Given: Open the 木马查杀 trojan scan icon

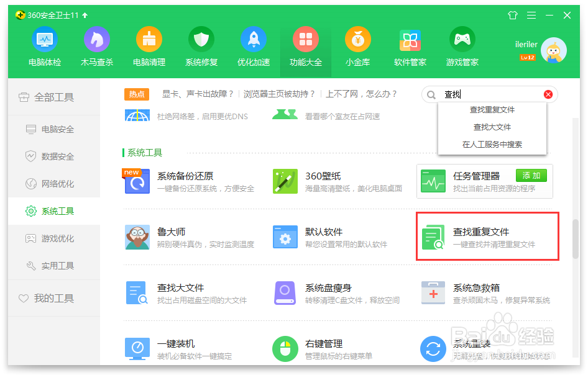Looking at the screenshot, I should pos(97,39).
